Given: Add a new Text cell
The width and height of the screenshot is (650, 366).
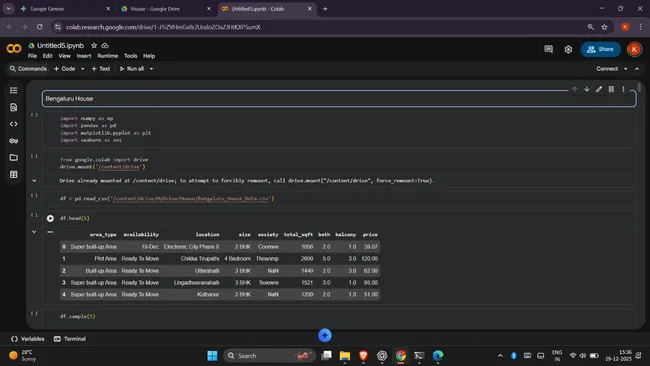Looking at the screenshot, I should click(101, 69).
